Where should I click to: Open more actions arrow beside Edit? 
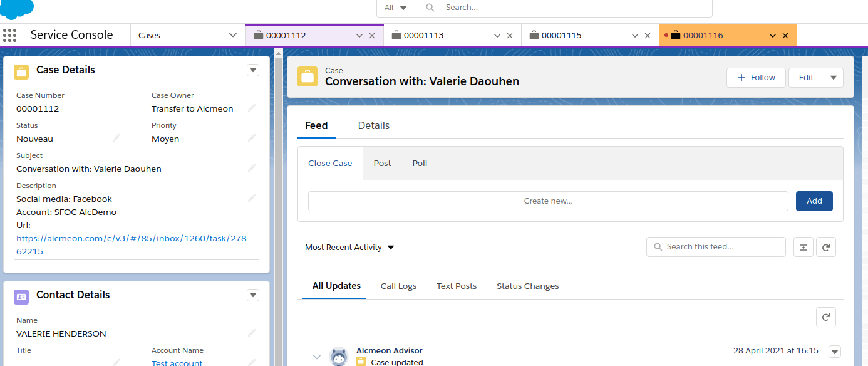[x=834, y=78]
